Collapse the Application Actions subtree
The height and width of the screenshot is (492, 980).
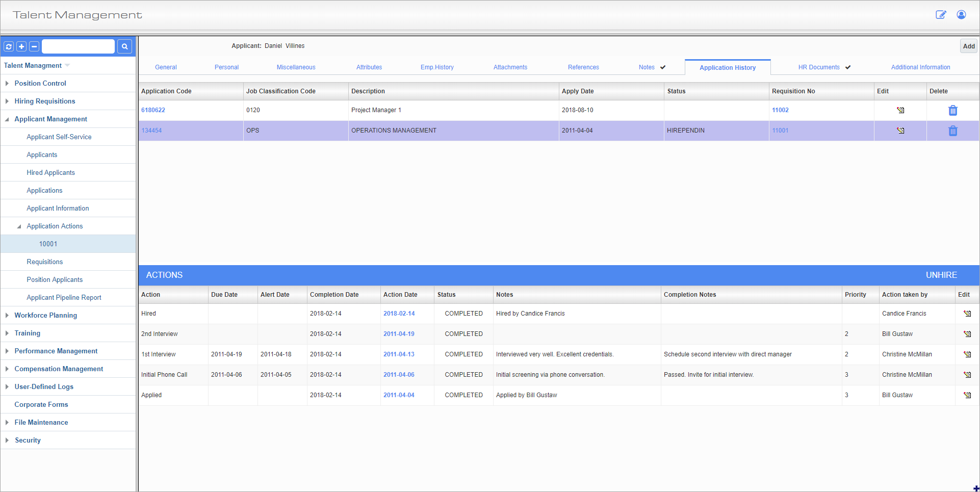pyautogui.click(x=19, y=226)
